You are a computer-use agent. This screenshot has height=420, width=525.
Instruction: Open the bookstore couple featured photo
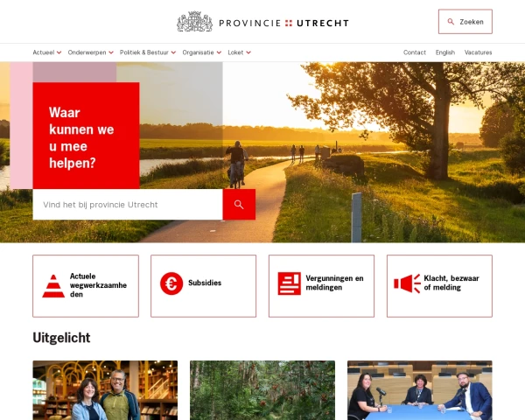(105, 390)
